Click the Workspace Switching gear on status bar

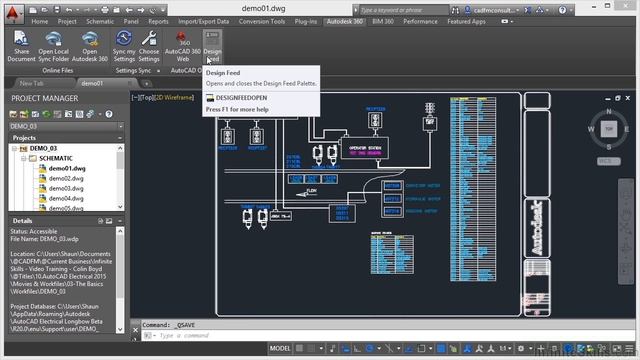(521, 349)
